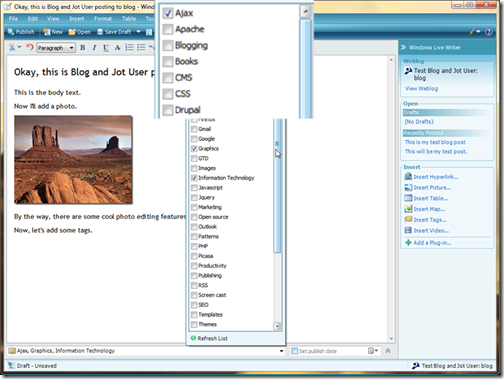Publish the post with the Publish icon
The image size is (504, 379).
(x=11, y=32)
